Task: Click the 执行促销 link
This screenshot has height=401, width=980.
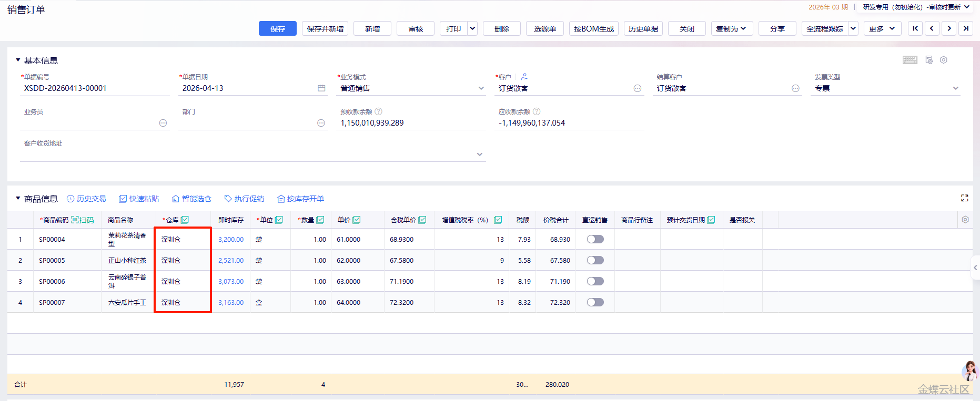Action: point(244,199)
